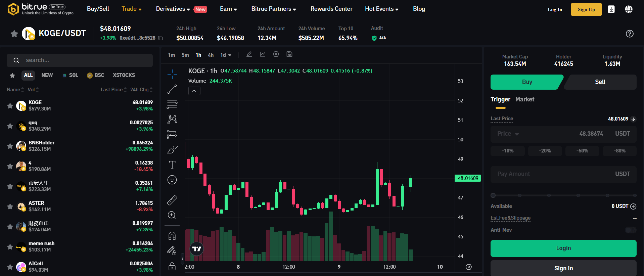Filter tokens by BSC tab
The image size is (644, 276).
click(x=96, y=75)
